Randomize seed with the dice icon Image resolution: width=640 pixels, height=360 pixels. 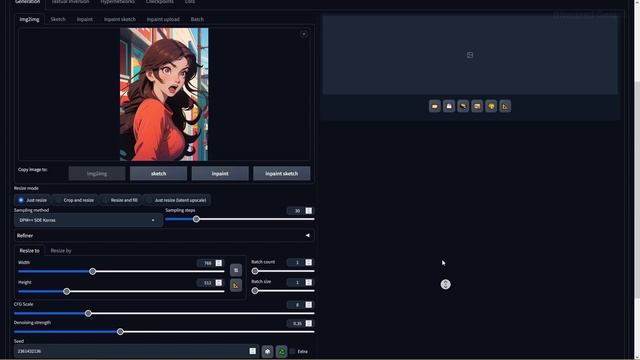[x=267, y=351]
